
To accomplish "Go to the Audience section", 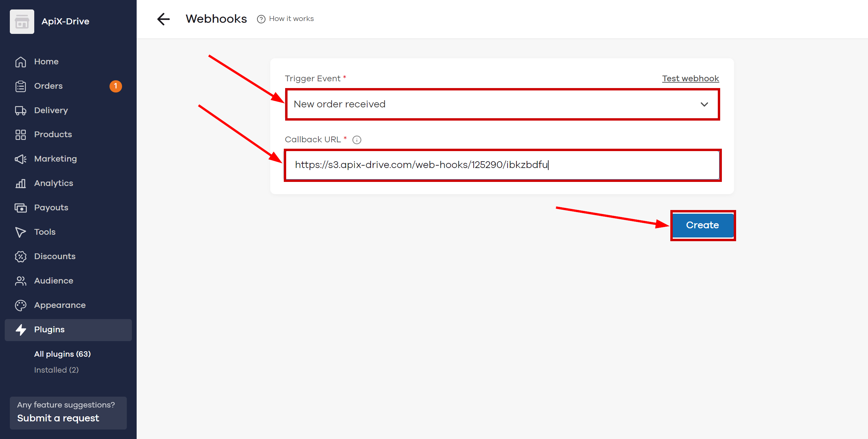I will click(x=68, y=281).
